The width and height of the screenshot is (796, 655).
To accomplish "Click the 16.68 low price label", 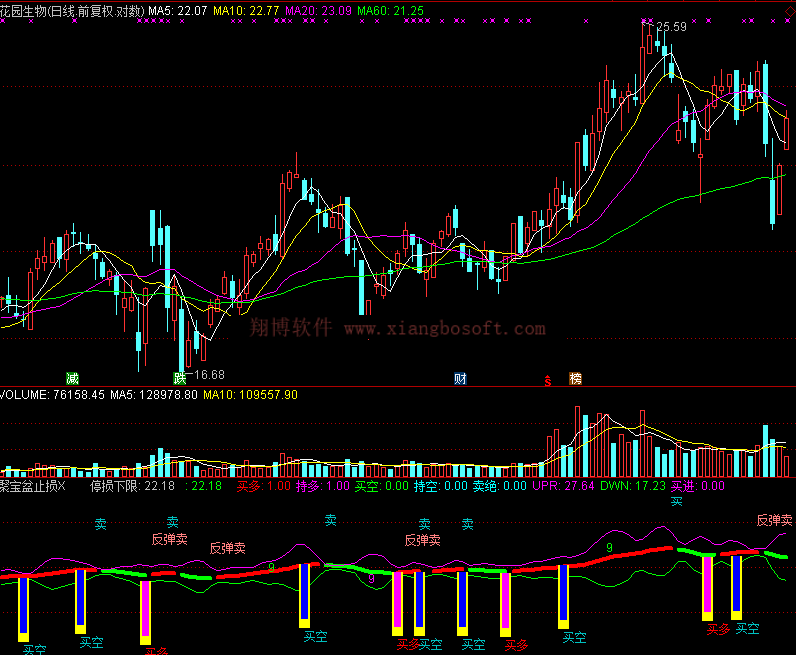I will pyautogui.click(x=208, y=374).
